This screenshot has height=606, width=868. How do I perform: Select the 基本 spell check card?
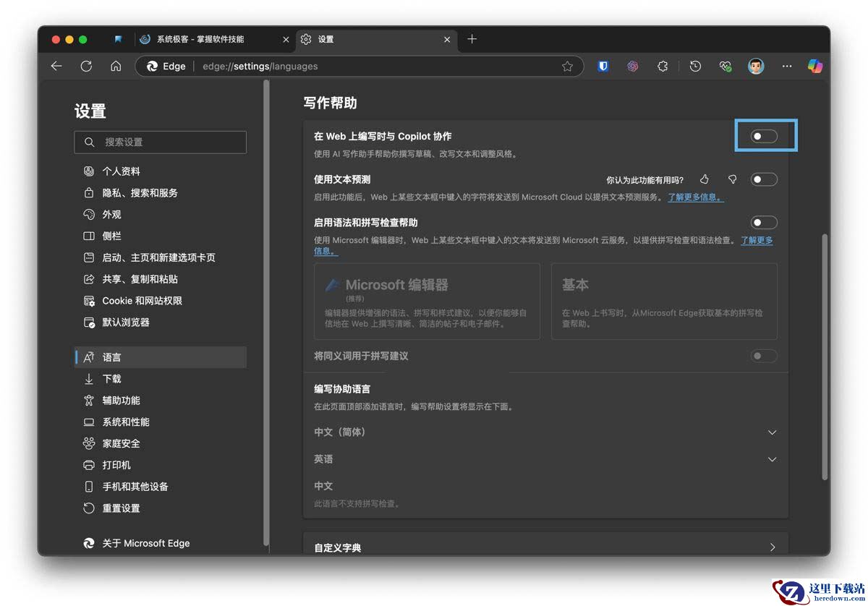pyautogui.click(x=664, y=302)
